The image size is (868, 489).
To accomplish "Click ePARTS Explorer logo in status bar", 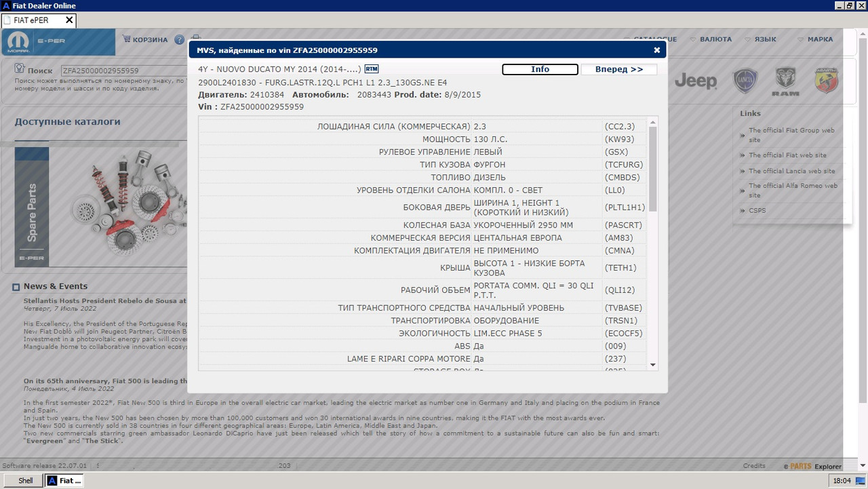I will (812, 467).
